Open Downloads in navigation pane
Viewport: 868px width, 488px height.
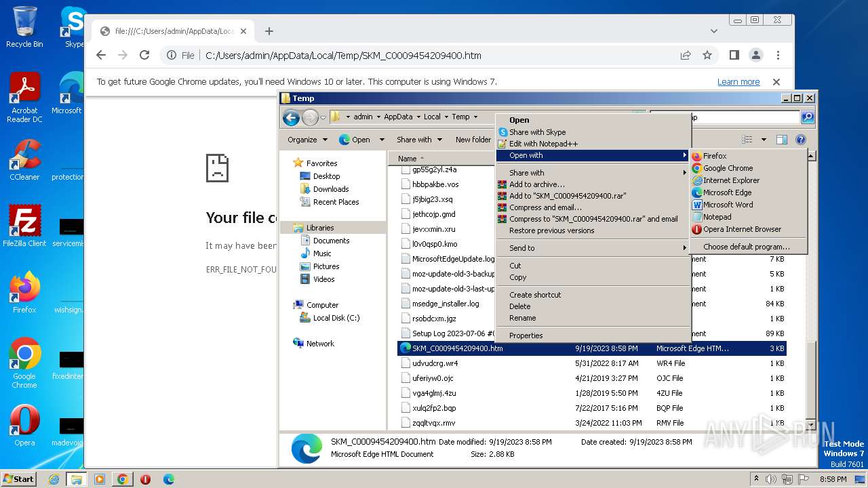[x=331, y=189]
